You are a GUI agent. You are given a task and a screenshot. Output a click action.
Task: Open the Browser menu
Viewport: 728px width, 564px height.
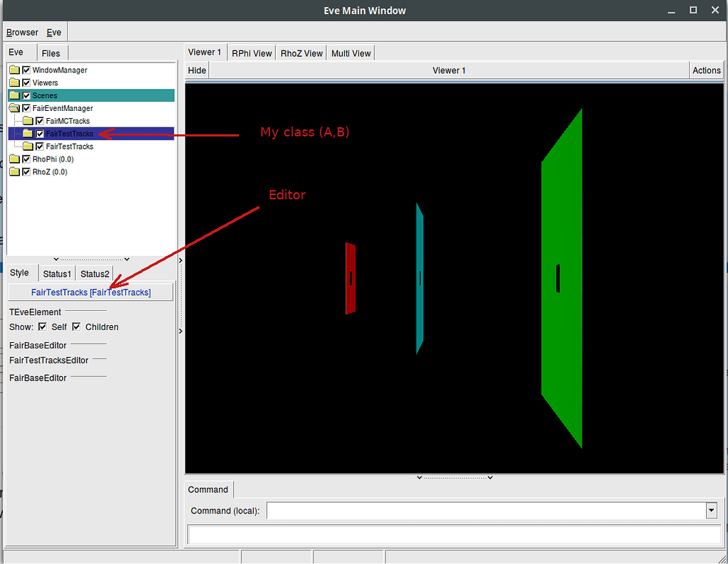pyautogui.click(x=22, y=32)
